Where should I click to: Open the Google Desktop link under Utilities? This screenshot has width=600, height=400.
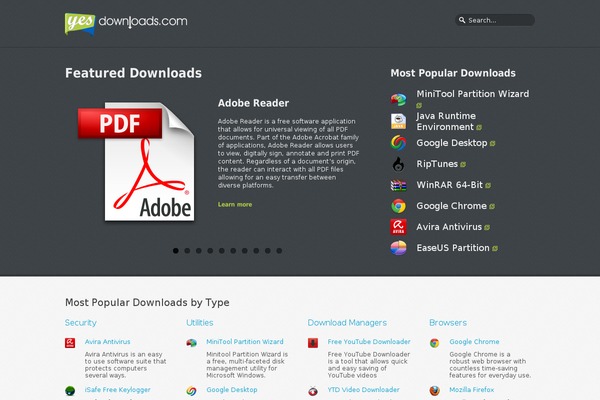click(x=232, y=390)
